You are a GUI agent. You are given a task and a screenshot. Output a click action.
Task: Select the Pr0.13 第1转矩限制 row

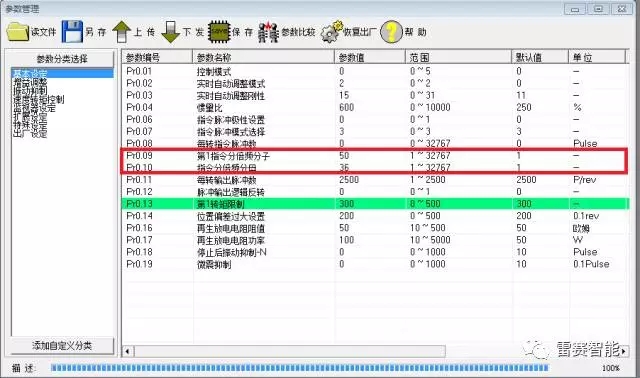pyautogui.click(x=375, y=204)
